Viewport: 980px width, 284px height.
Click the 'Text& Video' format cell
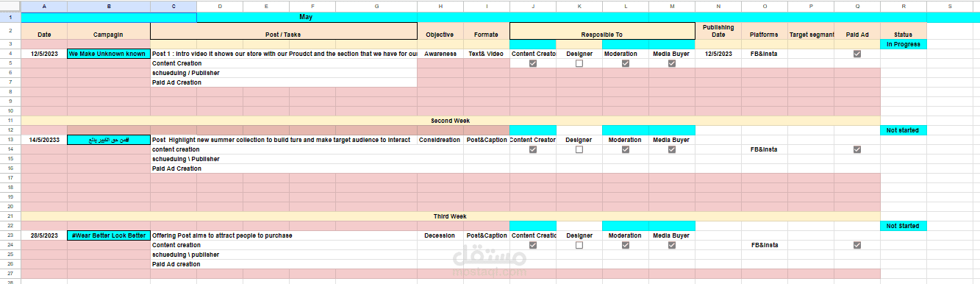coord(486,54)
